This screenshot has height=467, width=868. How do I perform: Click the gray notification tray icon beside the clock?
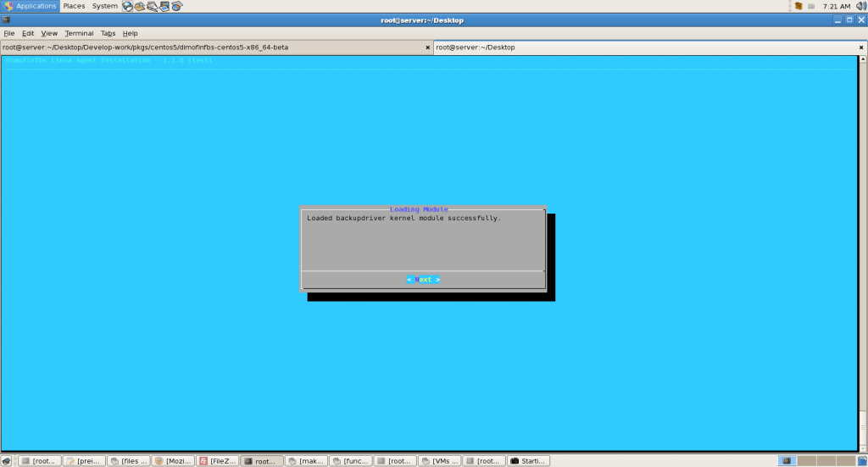point(811,6)
